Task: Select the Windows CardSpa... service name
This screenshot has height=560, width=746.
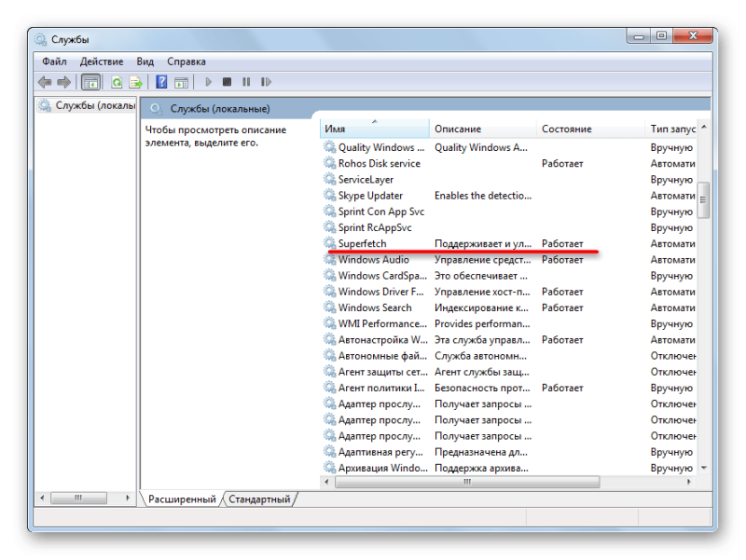Action: coord(382,276)
